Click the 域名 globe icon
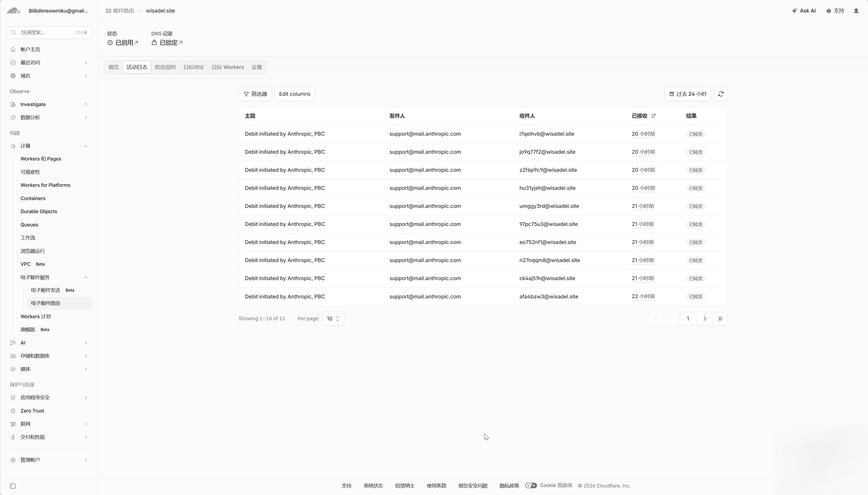 (x=13, y=76)
